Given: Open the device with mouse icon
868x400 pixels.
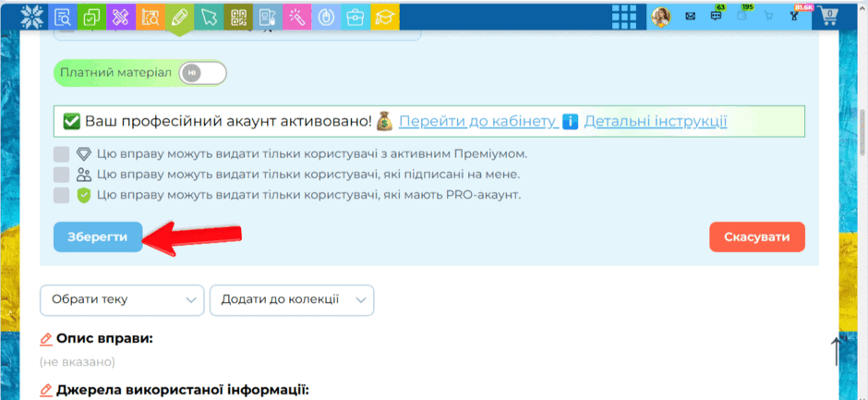Looking at the screenshot, I should 268,18.
